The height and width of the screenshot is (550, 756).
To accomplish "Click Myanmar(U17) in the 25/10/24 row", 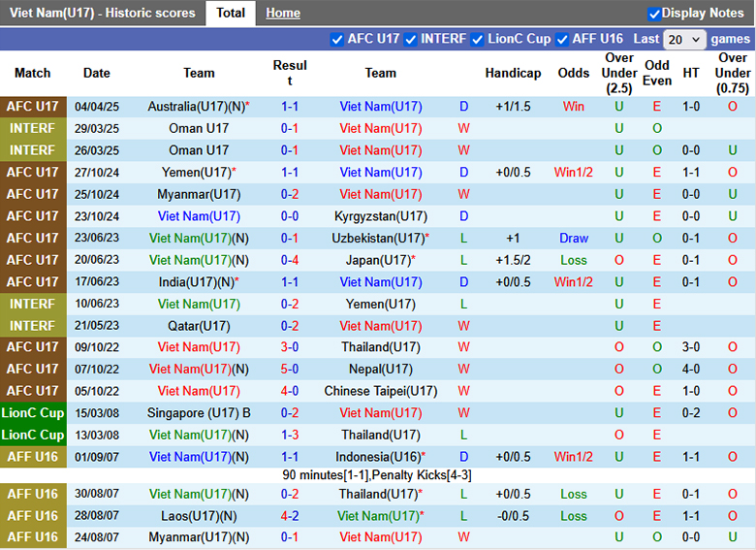I will point(199,194).
